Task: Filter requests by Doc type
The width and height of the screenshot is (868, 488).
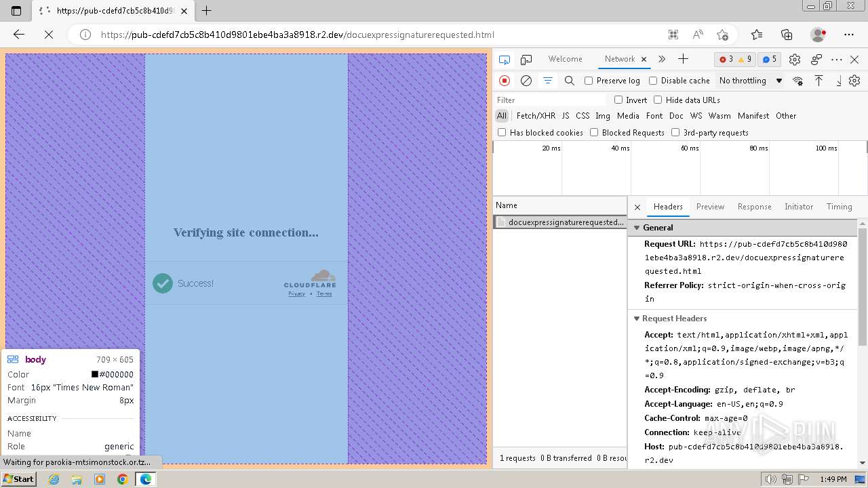Action: pos(676,116)
